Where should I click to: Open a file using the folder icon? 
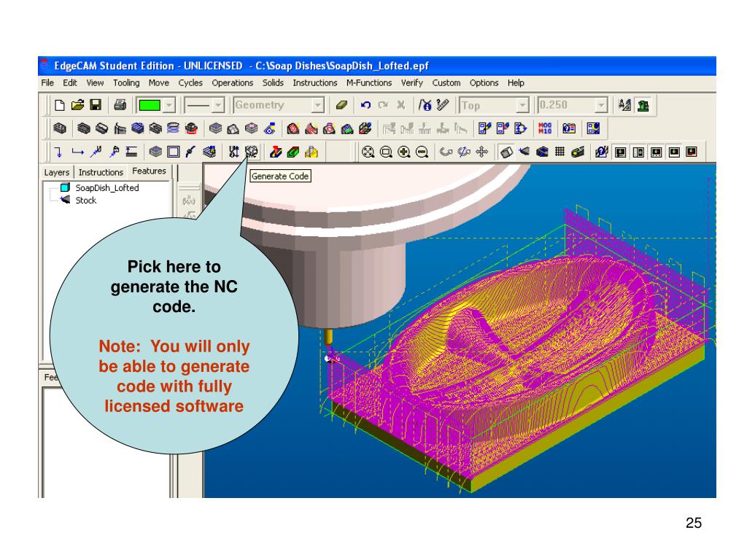tap(77, 105)
